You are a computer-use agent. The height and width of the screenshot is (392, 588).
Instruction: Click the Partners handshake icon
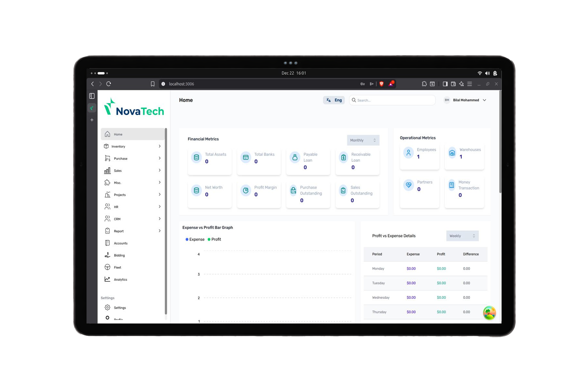408,185
